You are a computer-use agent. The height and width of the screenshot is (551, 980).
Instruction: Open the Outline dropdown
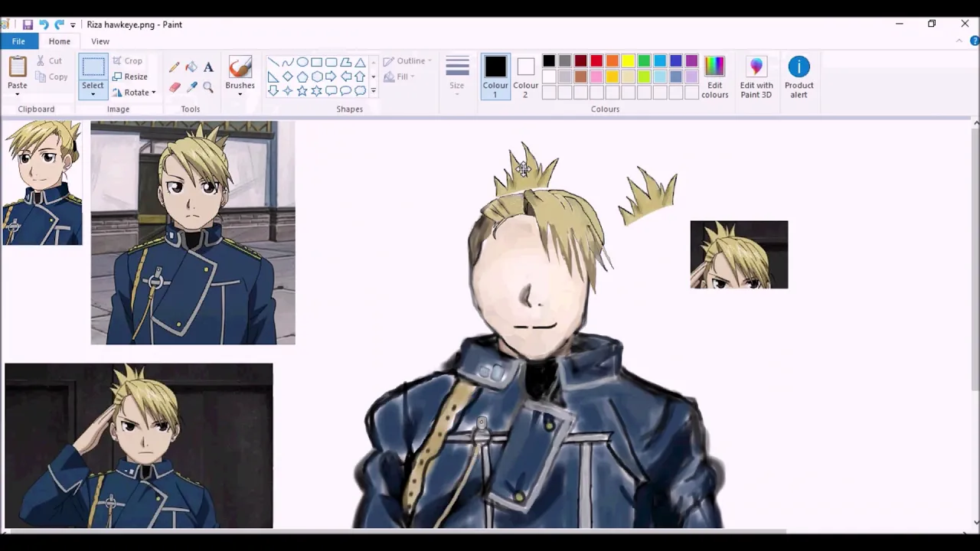click(x=408, y=61)
